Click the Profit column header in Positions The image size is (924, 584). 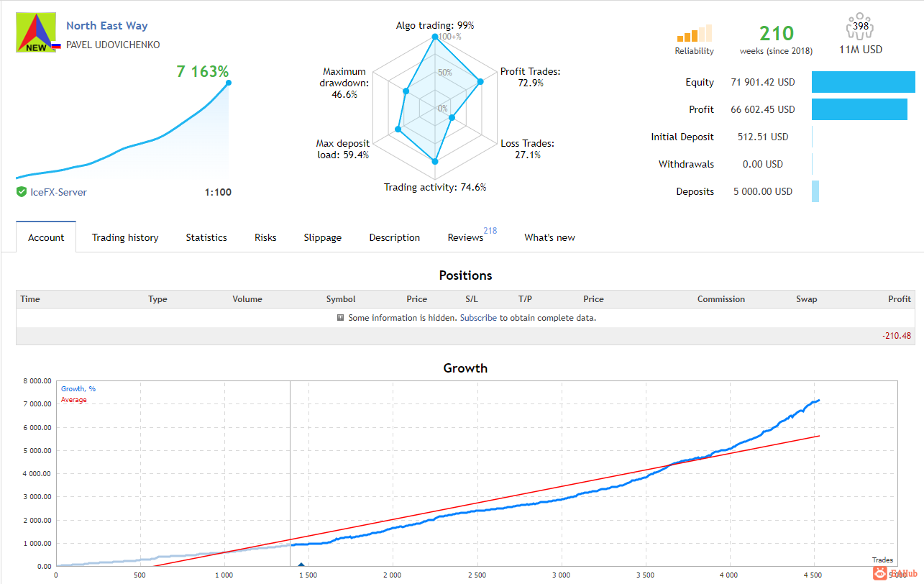tap(900, 299)
